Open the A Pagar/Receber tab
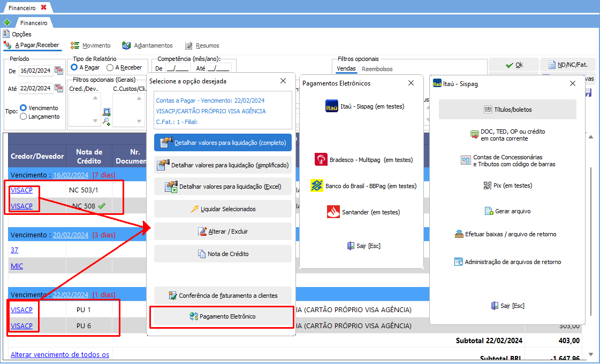 (x=33, y=45)
